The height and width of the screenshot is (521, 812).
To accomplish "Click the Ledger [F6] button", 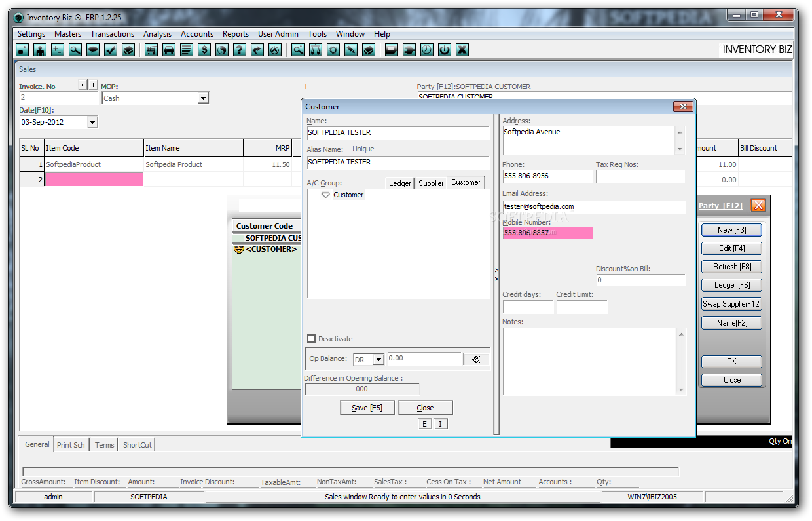I will pyautogui.click(x=732, y=285).
